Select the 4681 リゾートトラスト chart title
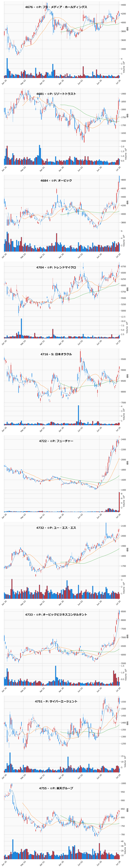 coord(56,94)
